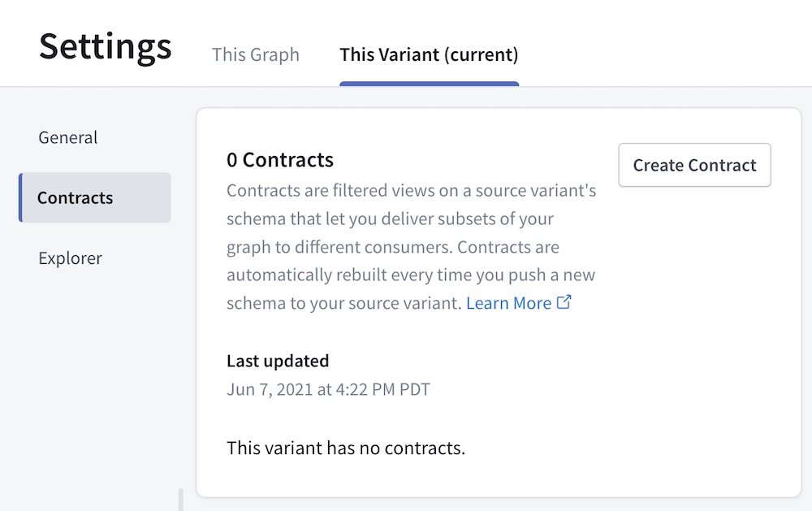Click the 'This variant has no contracts' message
The width and height of the screenshot is (812, 511).
pos(346,448)
